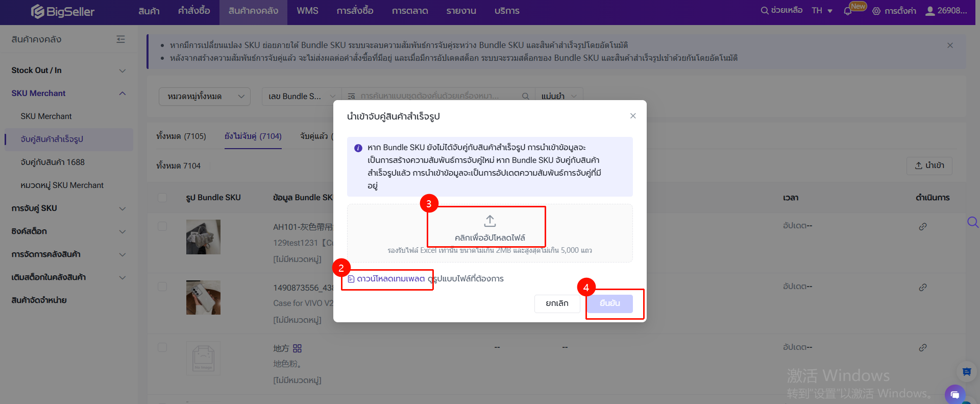
Task: Close the purple info banner
Action: pos(950,45)
